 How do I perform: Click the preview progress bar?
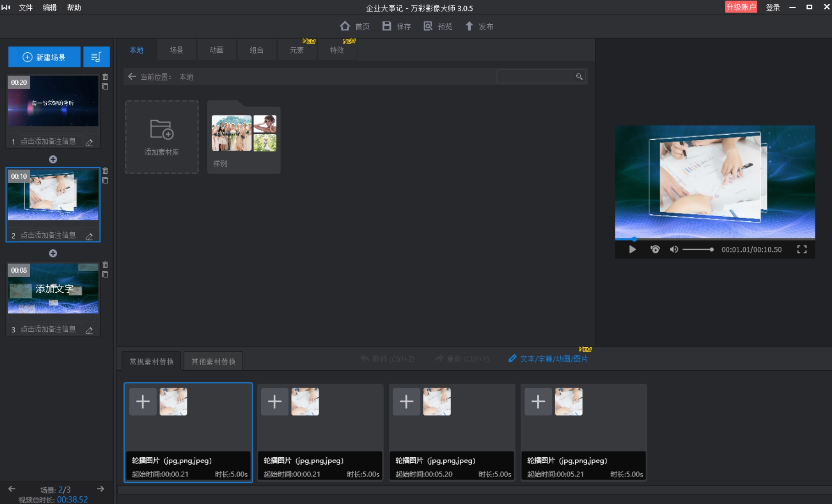pyautogui.click(x=715, y=239)
